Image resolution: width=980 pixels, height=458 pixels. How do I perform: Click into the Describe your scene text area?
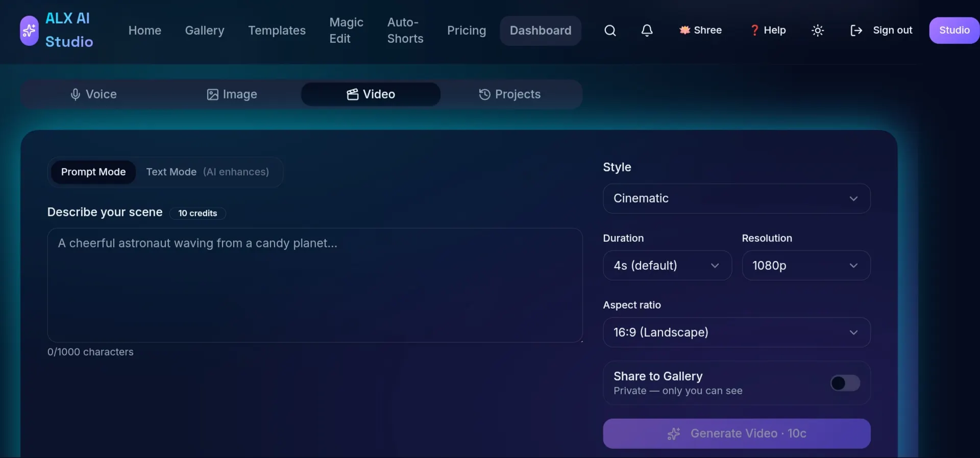tap(315, 285)
